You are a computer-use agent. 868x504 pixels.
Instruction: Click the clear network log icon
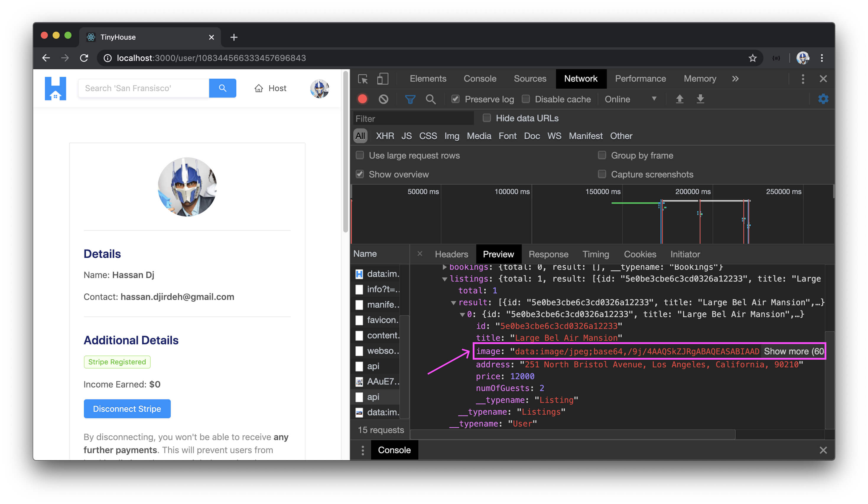384,99
